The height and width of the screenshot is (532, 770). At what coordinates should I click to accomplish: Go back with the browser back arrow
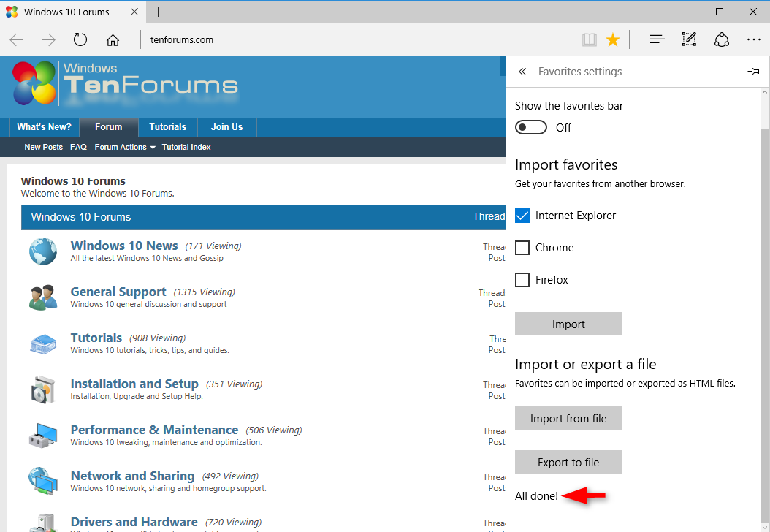tap(17, 39)
